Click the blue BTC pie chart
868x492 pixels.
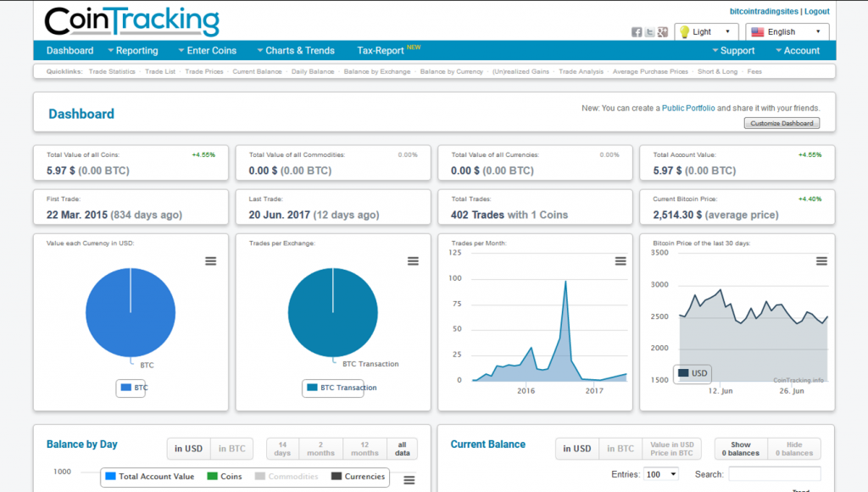click(x=131, y=312)
